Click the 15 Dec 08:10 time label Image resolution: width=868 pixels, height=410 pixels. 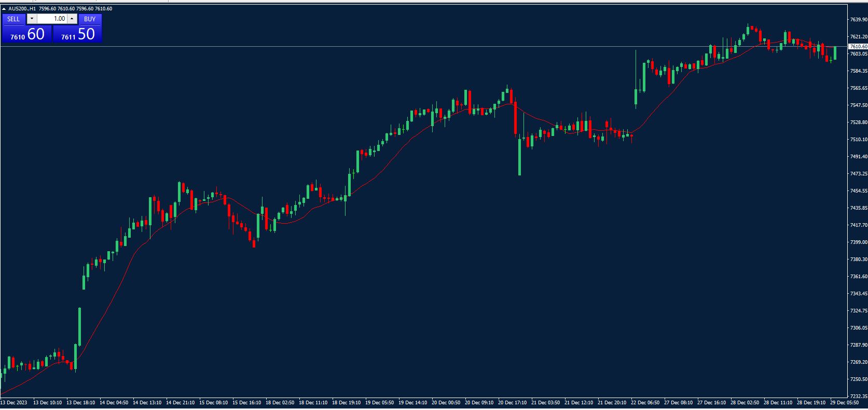pos(213,402)
